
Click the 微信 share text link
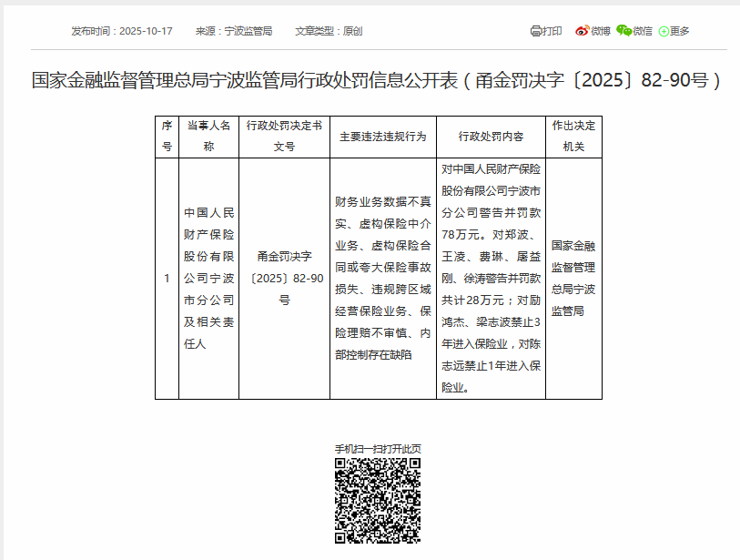tap(643, 31)
